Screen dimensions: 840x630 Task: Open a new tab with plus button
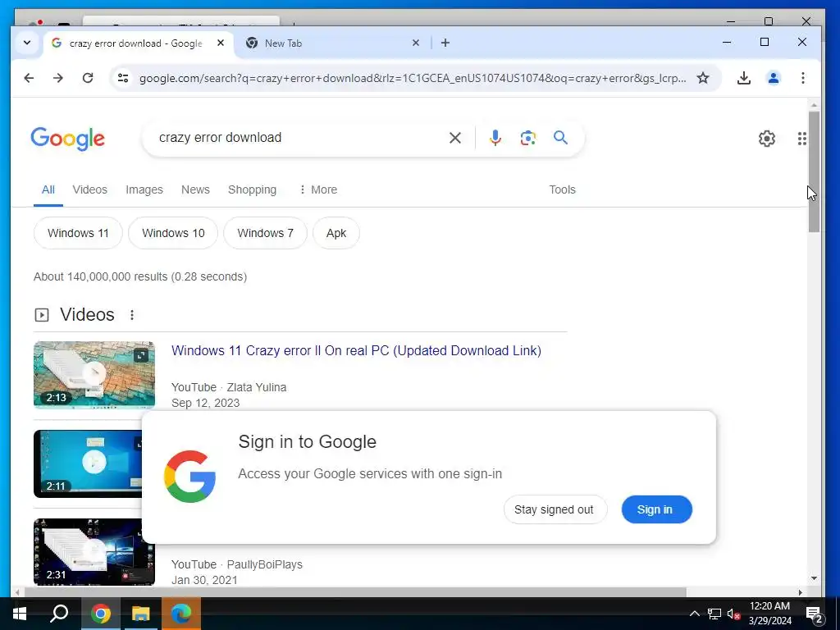click(445, 43)
